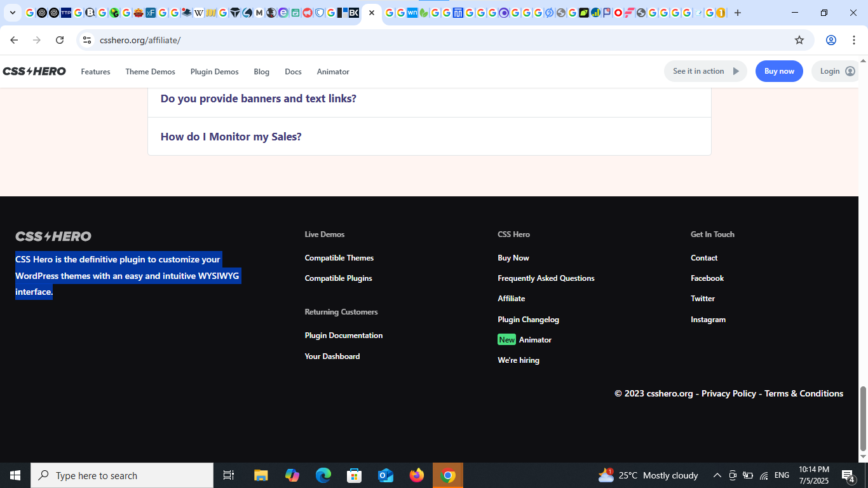This screenshot has width=868, height=488.
Task: Open the Privacy Policy link
Action: coord(729,393)
